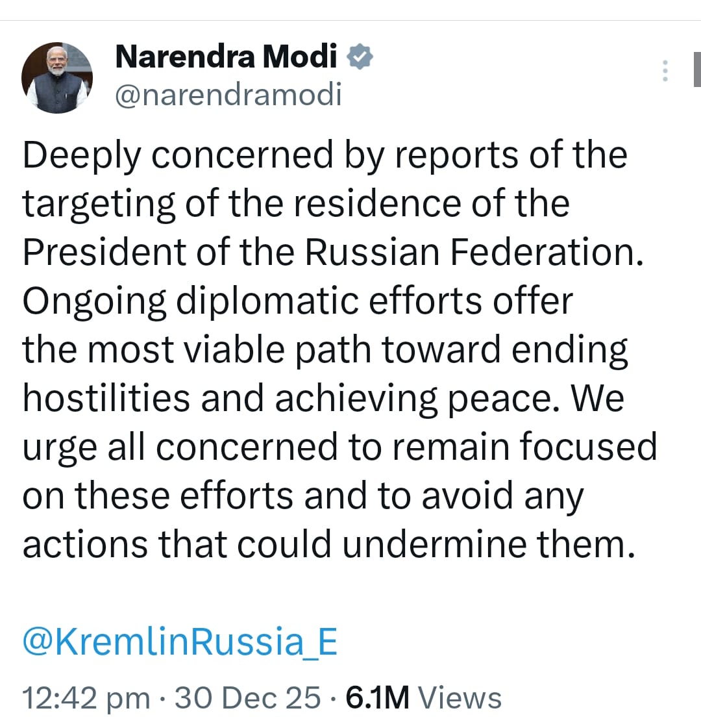The height and width of the screenshot is (728, 701).
Task: Click the blue verified badge
Action: (x=360, y=57)
